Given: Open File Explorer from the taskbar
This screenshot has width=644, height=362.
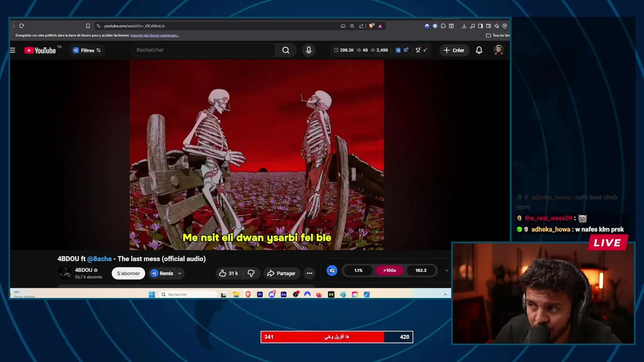Looking at the screenshot, I should [236, 295].
